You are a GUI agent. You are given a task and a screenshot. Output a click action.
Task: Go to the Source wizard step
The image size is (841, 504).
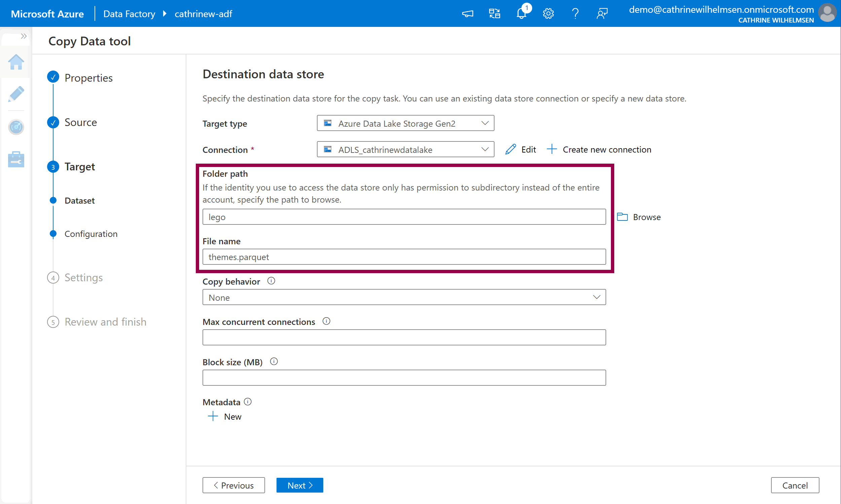point(80,122)
